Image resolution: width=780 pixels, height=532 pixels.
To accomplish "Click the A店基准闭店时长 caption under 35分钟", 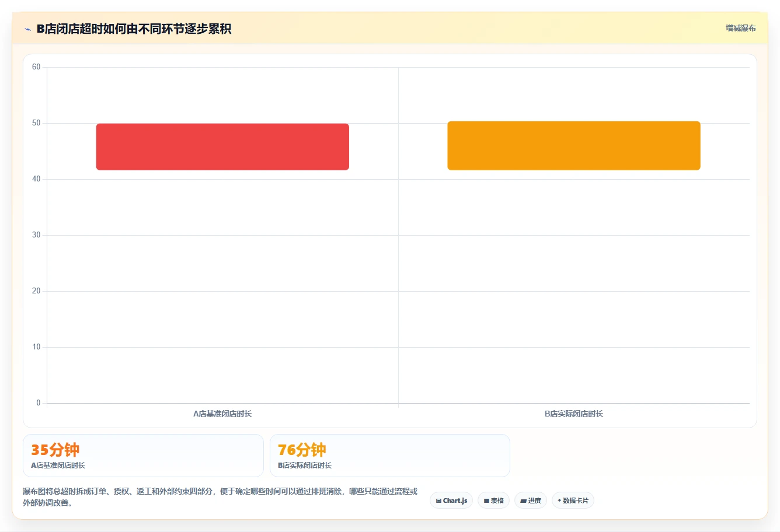I will (x=58, y=466).
